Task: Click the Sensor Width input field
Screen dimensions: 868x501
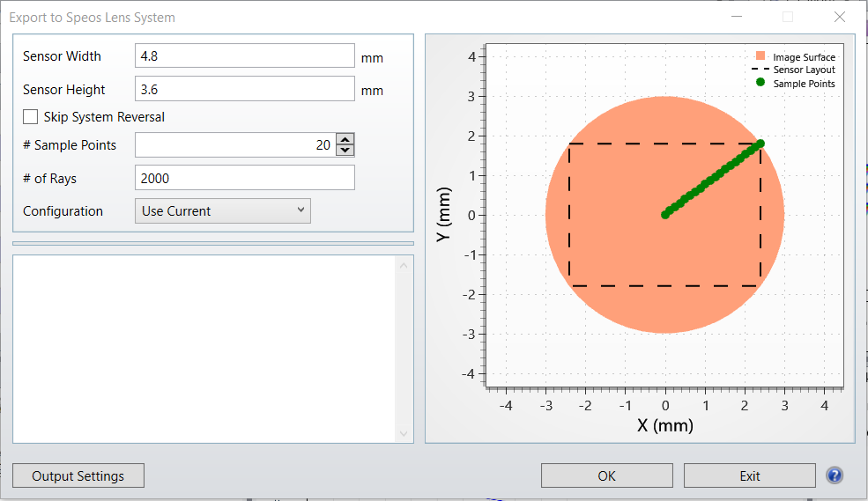Action: click(x=245, y=55)
